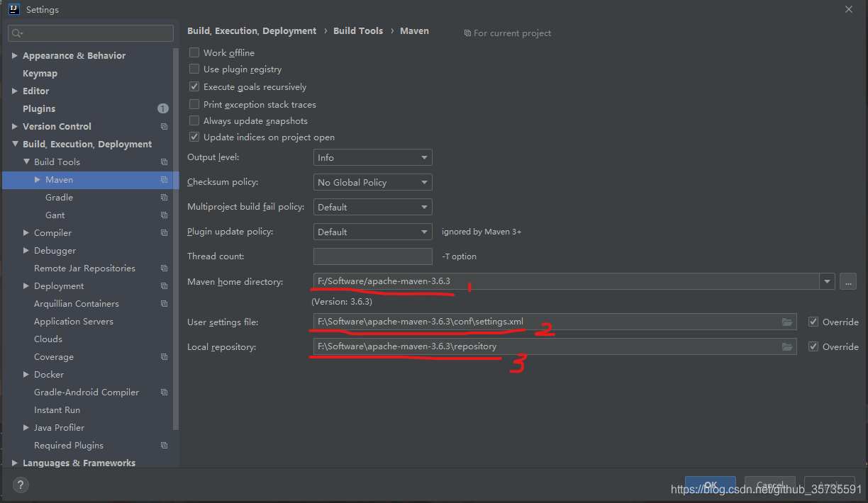Expand the Appearance & Behavior section
The width and height of the screenshot is (868, 503).
point(15,55)
